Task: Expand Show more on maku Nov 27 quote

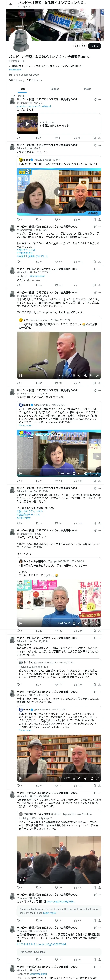Action: pyautogui.click(x=25, y=425)
